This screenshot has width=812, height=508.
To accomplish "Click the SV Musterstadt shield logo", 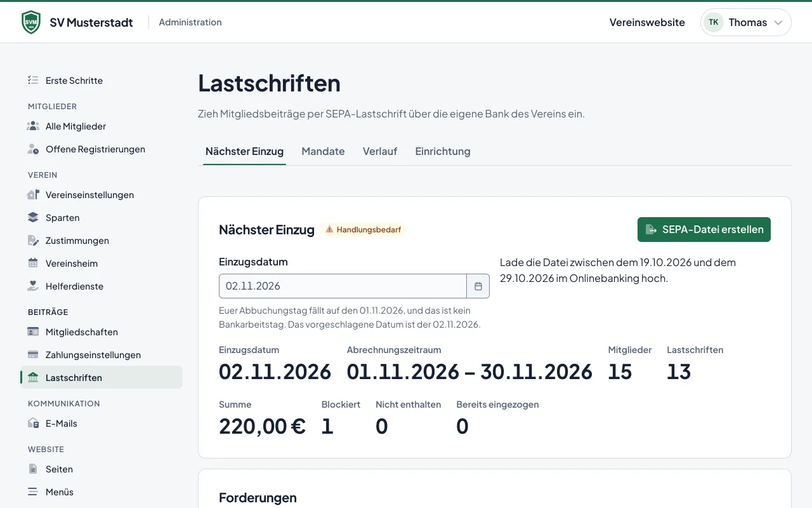I will [x=30, y=22].
